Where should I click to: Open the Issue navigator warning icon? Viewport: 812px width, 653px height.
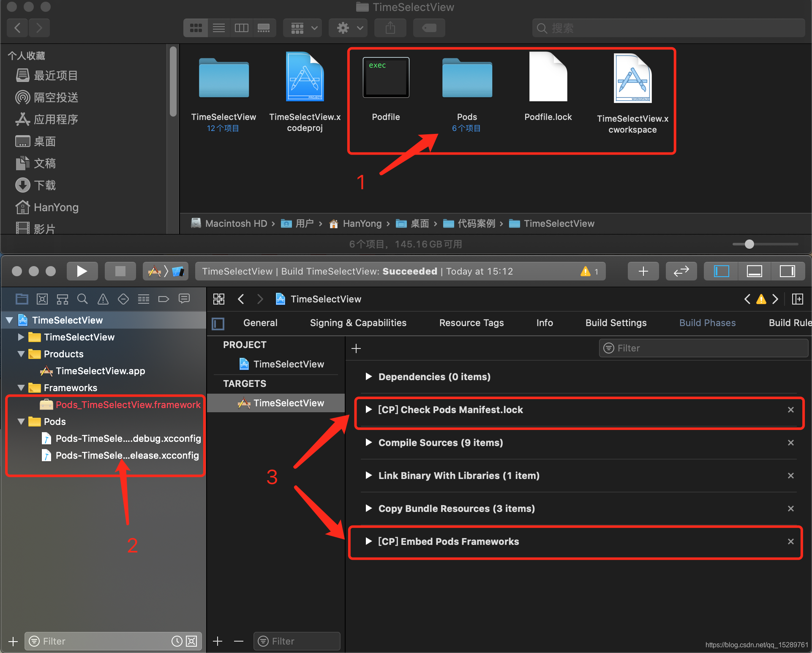(103, 299)
